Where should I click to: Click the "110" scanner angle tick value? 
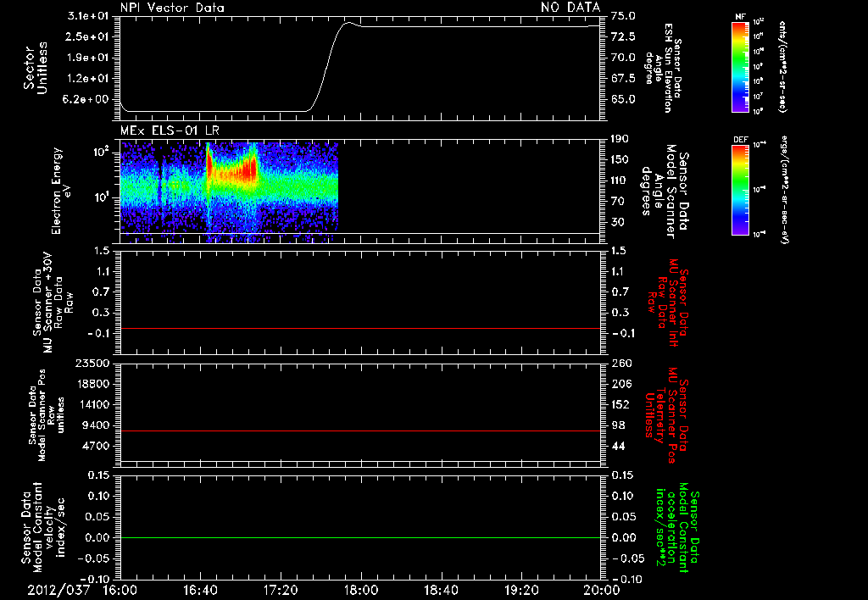click(620, 181)
